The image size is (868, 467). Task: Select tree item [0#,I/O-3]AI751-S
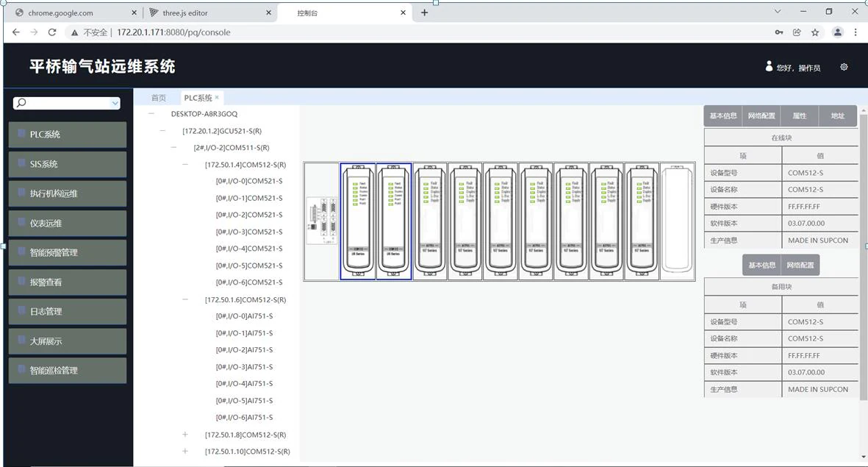pos(244,367)
